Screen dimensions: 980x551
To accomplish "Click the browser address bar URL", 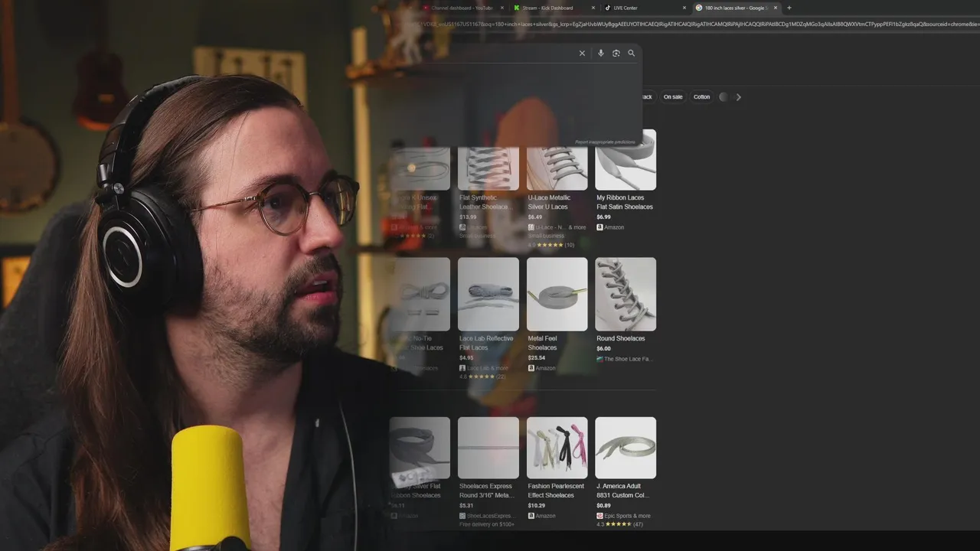I will pyautogui.click(x=697, y=24).
